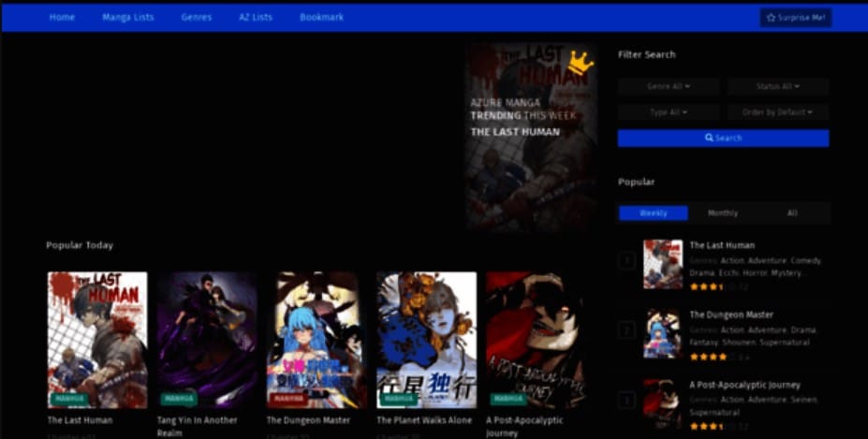
Task: Click sidebar thumbnail of The Last Human
Action: 663,264
